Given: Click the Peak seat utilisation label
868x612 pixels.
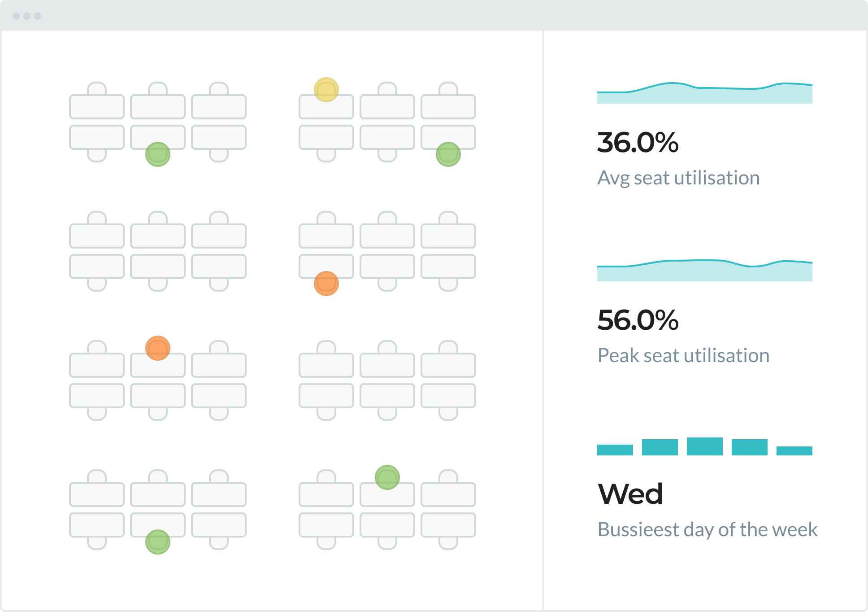Looking at the screenshot, I should click(x=683, y=356).
